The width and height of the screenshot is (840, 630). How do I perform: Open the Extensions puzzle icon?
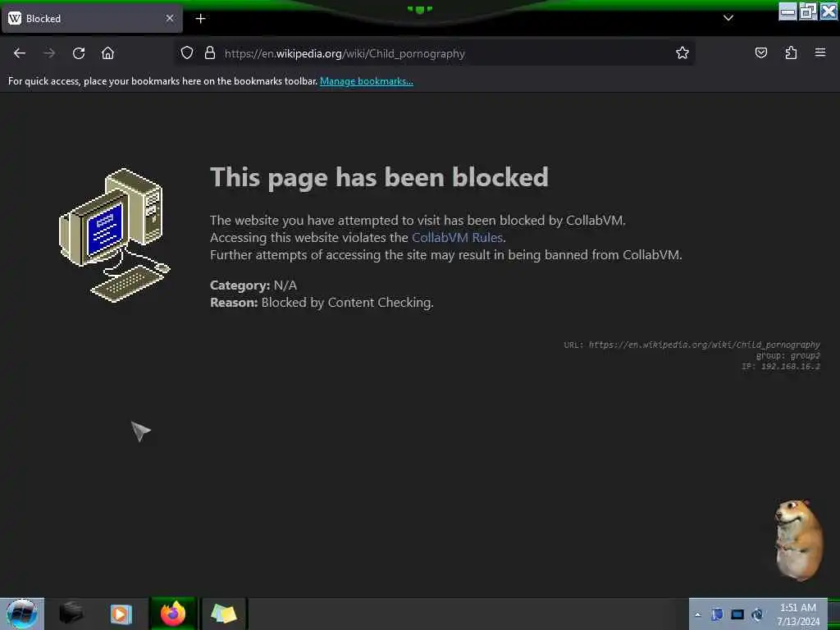pos(791,53)
